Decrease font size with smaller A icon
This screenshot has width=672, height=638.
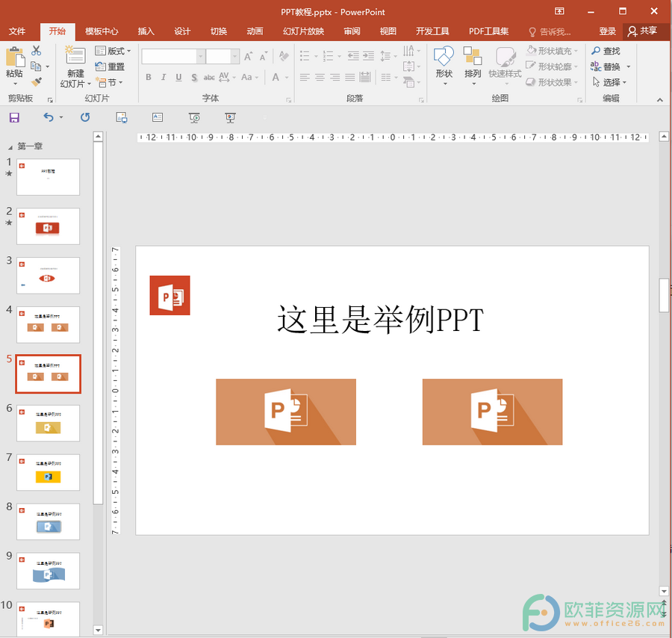[263, 56]
